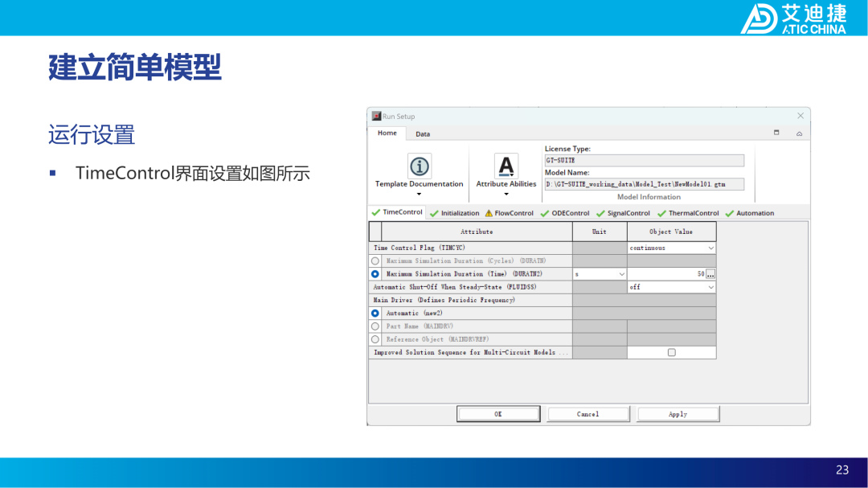The width and height of the screenshot is (868, 488).
Task: Click the ribbon restore icon beside Data tab
Action: coord(776,133)
